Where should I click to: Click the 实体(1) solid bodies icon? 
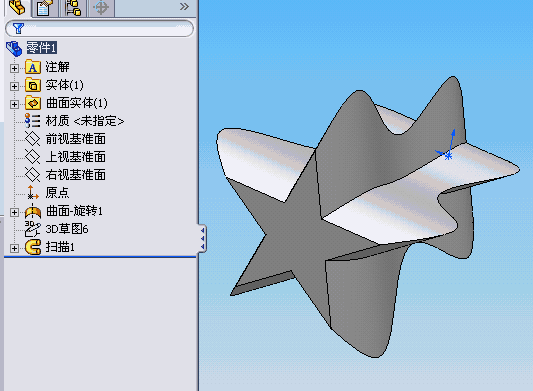click(x=33, y=85)
